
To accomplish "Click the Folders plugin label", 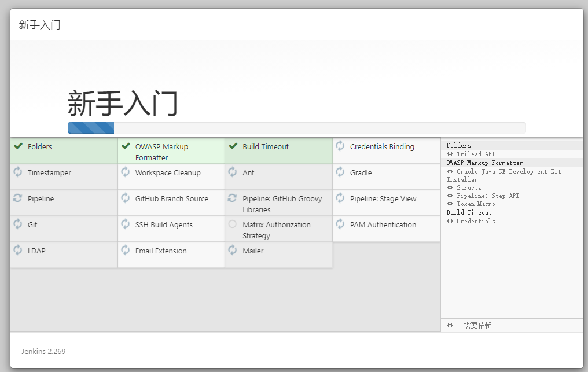I will pos(40,146).
